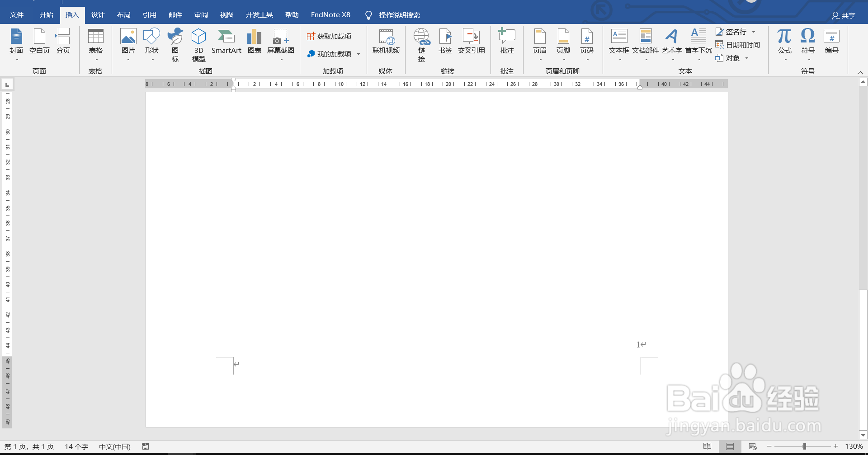Insert an object (对象)
868x455 pixels.
tap(728, 58)
